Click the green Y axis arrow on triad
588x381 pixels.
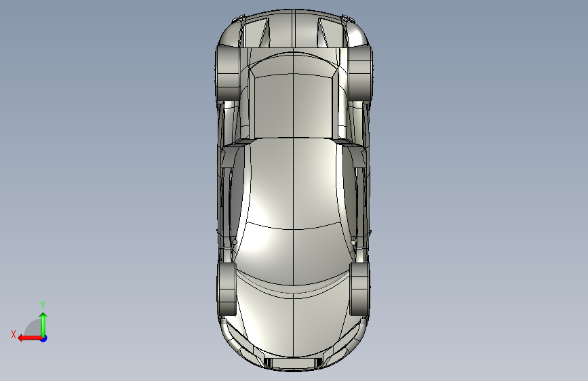point(43,324)
